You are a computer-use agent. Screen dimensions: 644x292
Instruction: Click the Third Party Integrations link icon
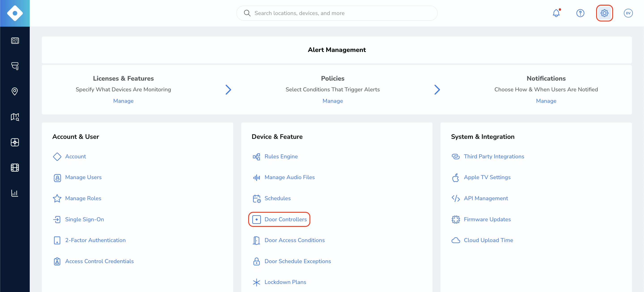[x=456, y=157]
